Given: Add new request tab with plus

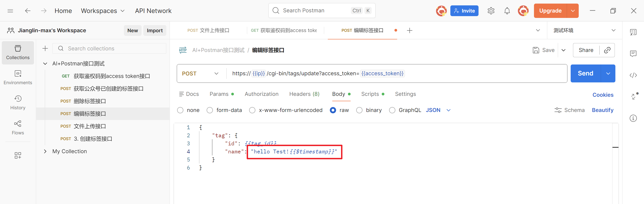Looking at the screenshot, I should (x=409, y=30).
